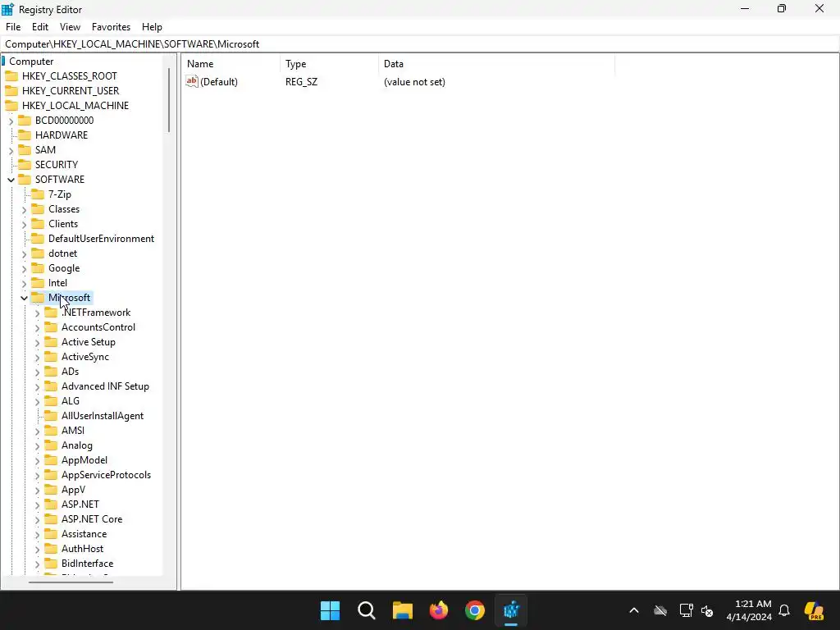Show hidden system tray icons
Image resolution: width=840 pixels, height=630 pixels.
634,610
